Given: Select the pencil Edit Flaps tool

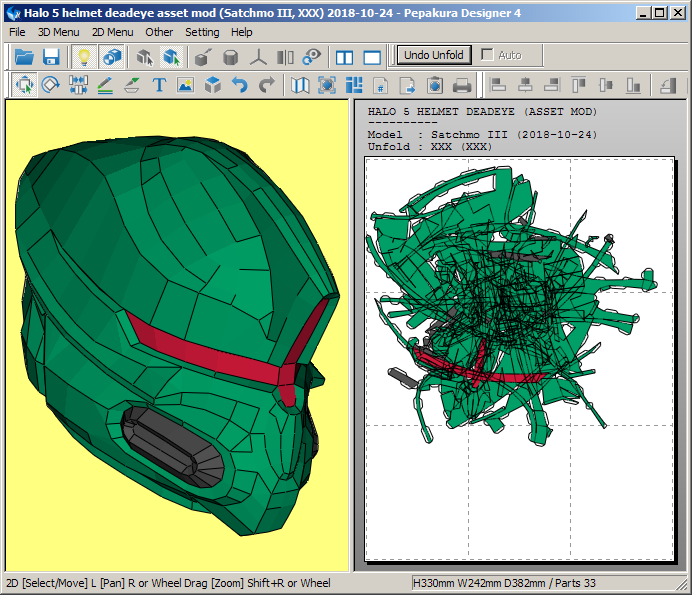Looking at the screenshot, I should 105,84.
